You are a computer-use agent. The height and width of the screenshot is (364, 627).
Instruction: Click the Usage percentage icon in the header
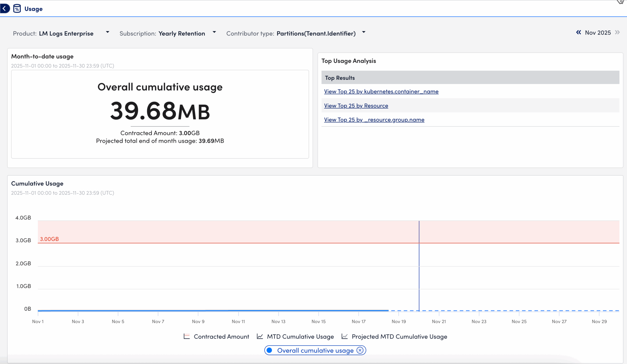click(17, 9)
